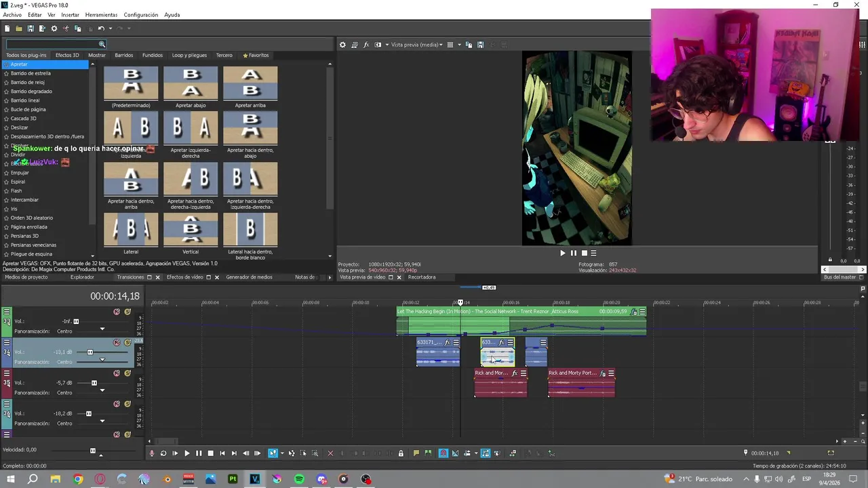Mute track 33
This screenshot has height=488, width=868.
pos(117,312)
